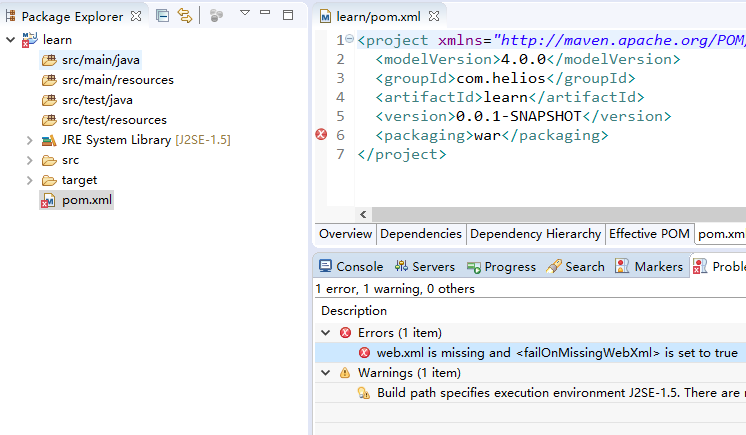Open the Search view
746x435 pixels.
575,267
